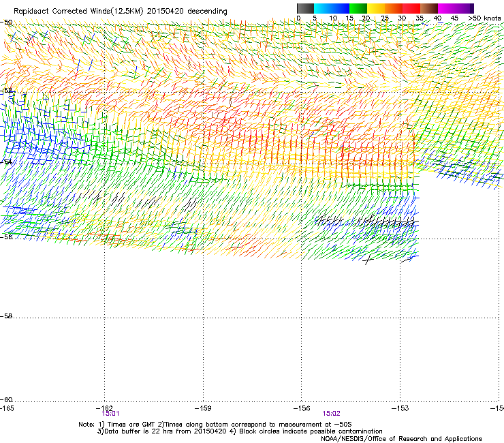Click the cyan-blue 5-15 knots legend segment

[x=332, y=8]
